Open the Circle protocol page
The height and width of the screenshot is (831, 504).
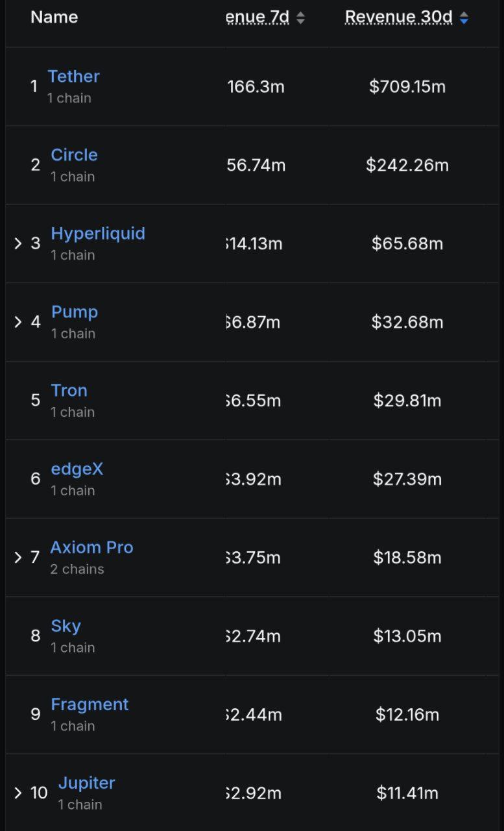pyautogui.click(x=74, y=155)
